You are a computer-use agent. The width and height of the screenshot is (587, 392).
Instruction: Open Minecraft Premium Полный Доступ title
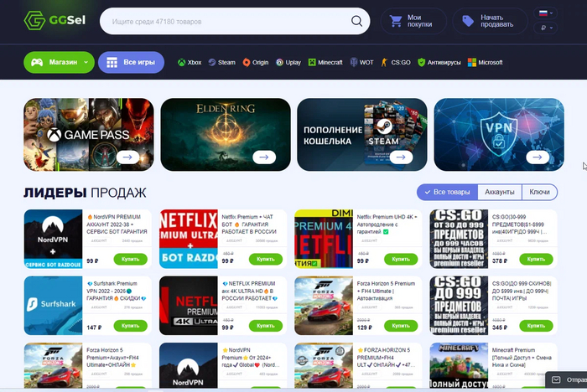pyautogui.click(x=522, y=357)
